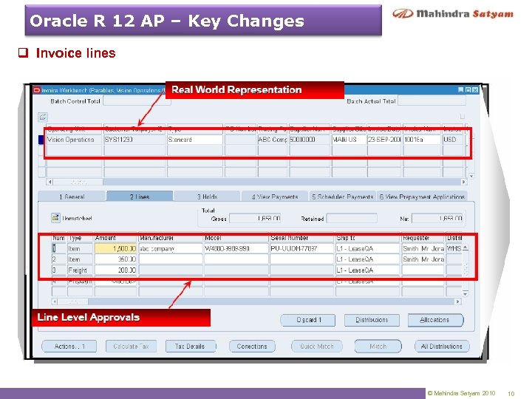Click the 23-SEP invoice date cell
532x399 pixels.
tap(384, 140)
